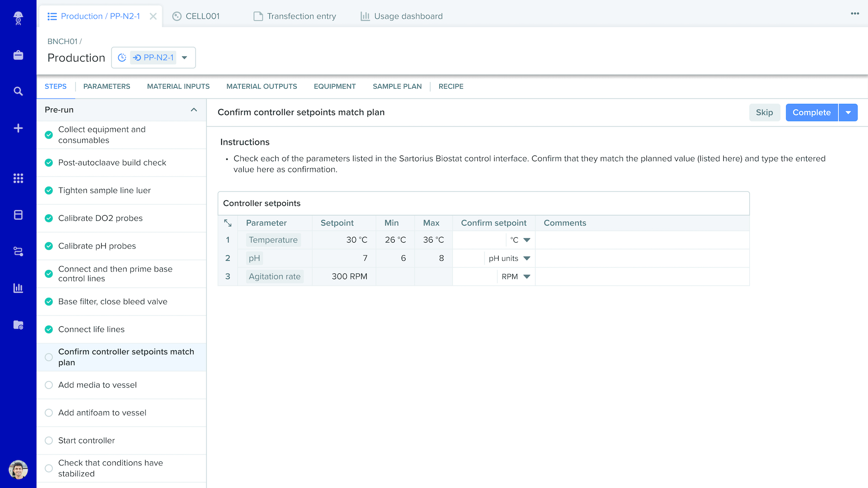Open the MATERIAL OUTPUTS tab
This screenshot has width=868, height=488.
(262, 86)
